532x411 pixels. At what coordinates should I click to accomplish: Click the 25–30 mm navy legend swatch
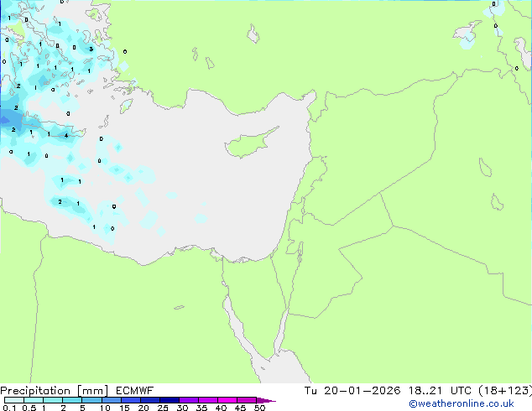[x=170, y=400]
